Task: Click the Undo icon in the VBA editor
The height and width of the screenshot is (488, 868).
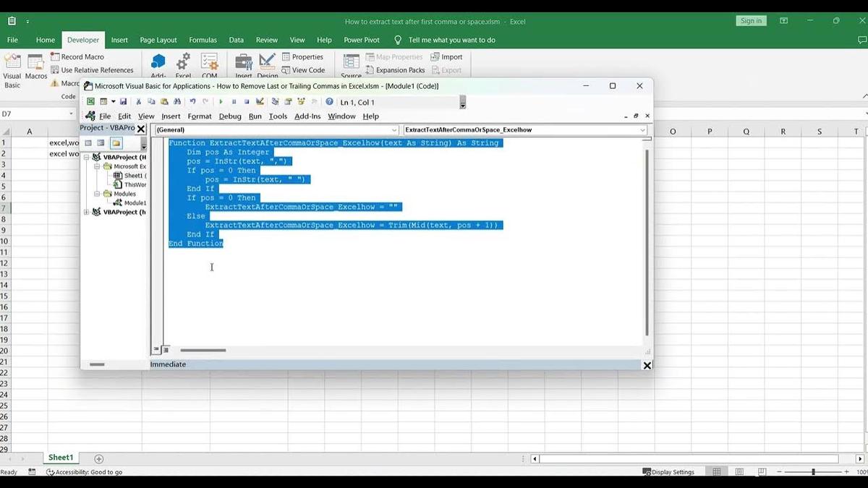Action: 192,102
